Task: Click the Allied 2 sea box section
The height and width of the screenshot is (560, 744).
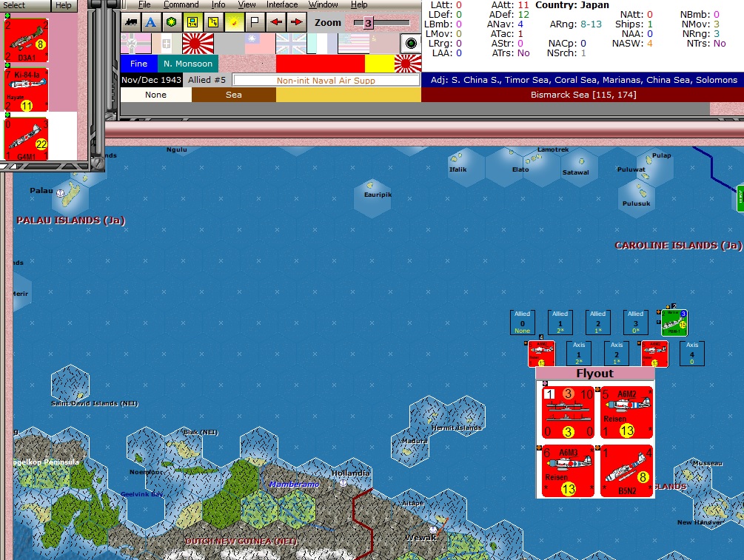Action: 598,323
